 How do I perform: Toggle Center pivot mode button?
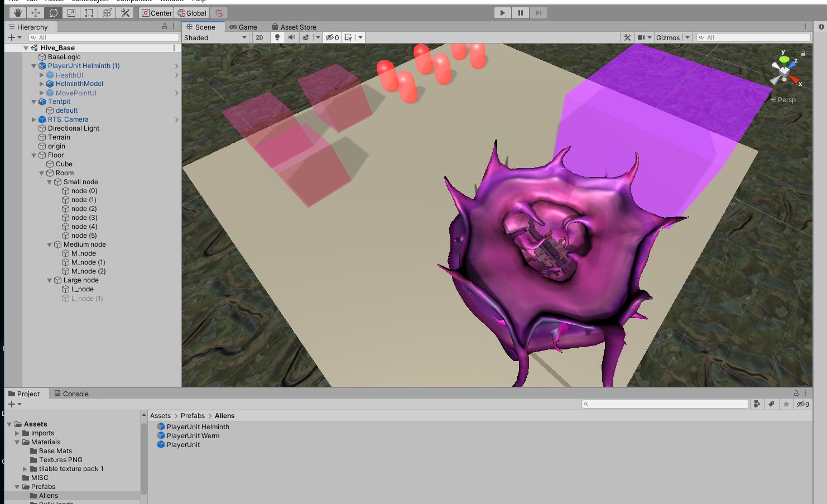click(x=156, y=13)
